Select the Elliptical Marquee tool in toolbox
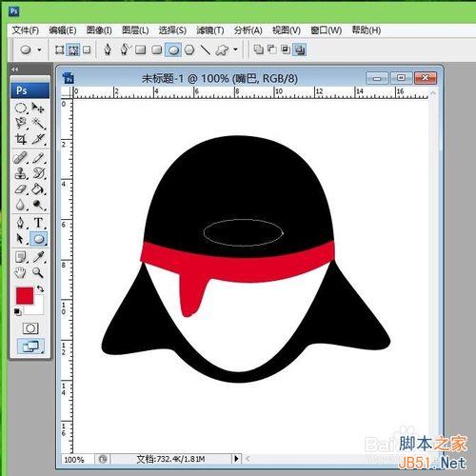Image resolution: width=476 pixels, height=476 pixels. 21,109
